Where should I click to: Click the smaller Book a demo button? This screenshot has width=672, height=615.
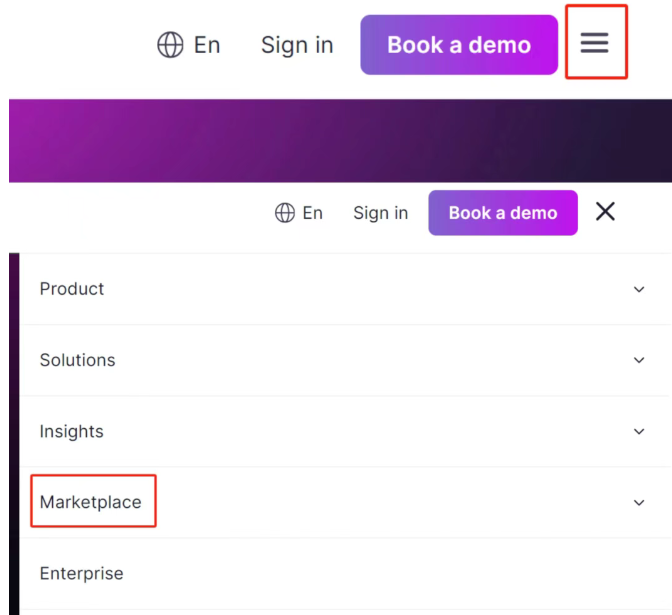point(503,213)
